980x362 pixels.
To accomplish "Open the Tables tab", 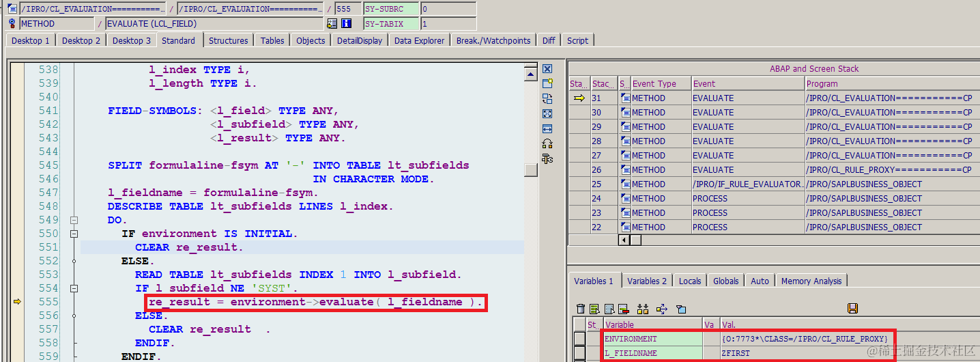I will click(272, 41).
